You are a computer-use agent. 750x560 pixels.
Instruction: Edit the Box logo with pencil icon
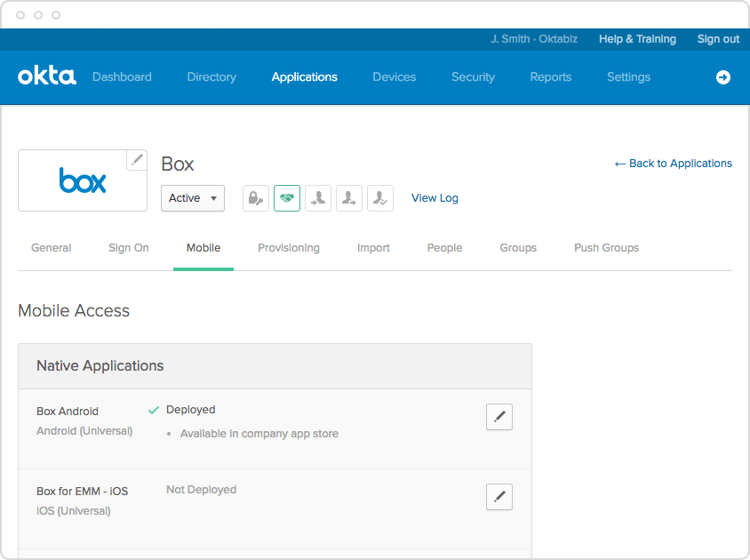click(x=137, y=160)
